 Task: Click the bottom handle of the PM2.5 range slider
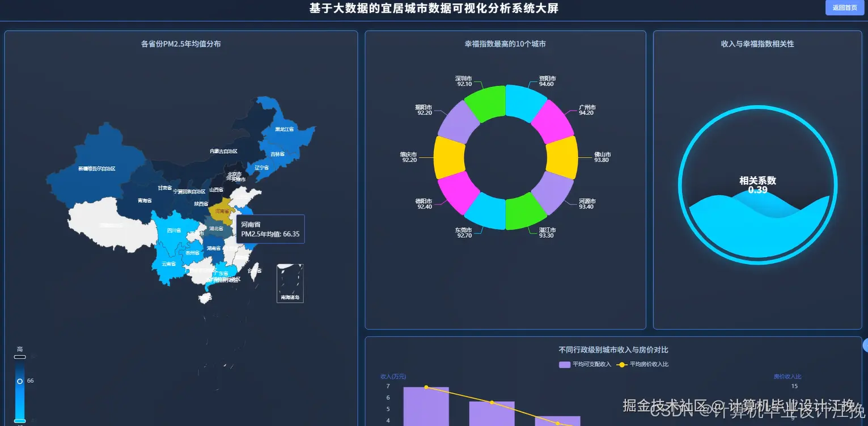[20, 420]
